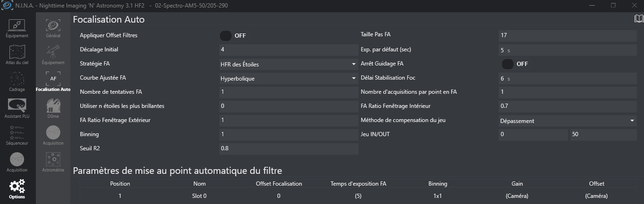Click the Slot 0 filter name

tap(199, 196)
